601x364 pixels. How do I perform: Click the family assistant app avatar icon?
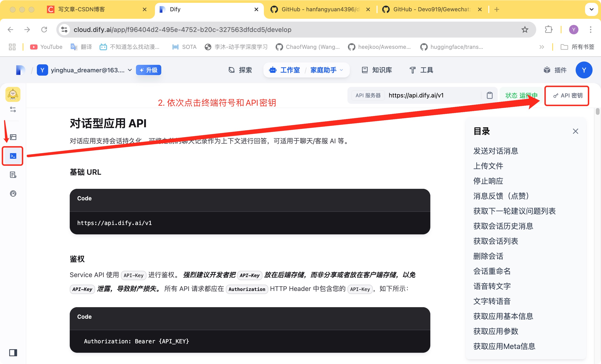tap(13, 94)
